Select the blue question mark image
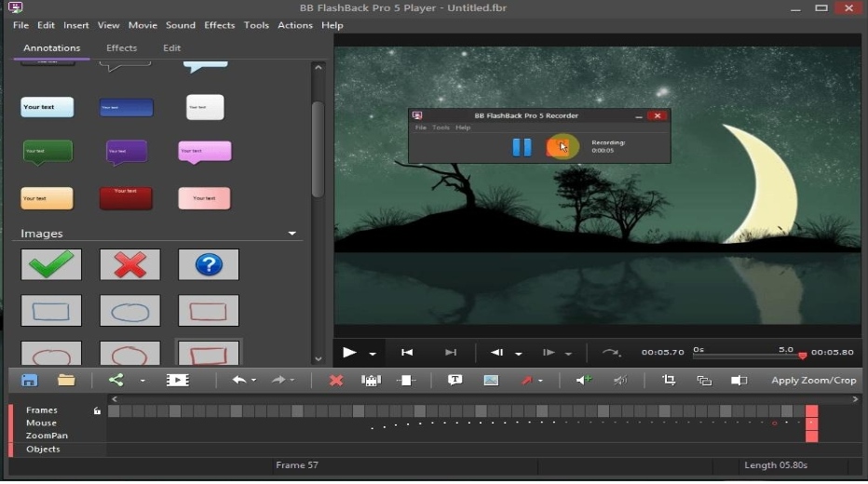The image size is (868, 484). point(209,264)
